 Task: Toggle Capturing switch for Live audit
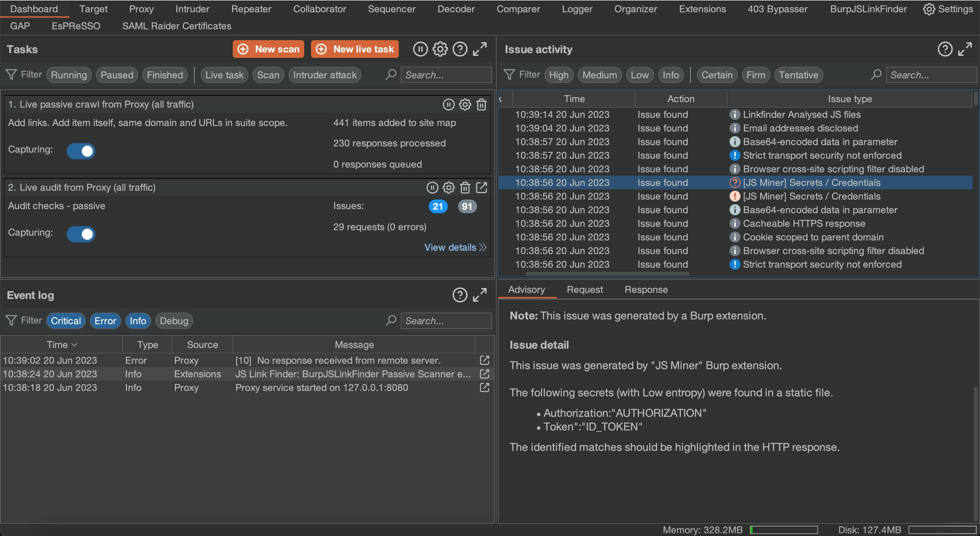81,234
